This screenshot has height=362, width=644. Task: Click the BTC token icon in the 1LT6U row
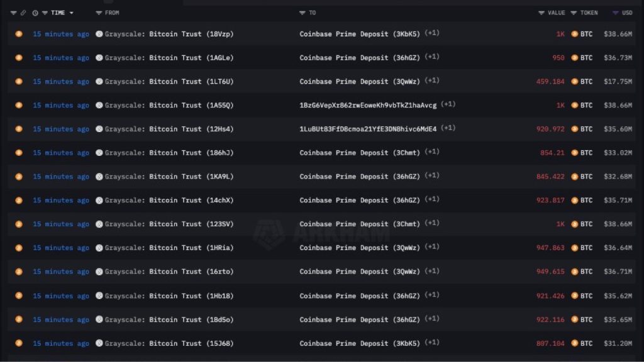click(x=574, y=82)
